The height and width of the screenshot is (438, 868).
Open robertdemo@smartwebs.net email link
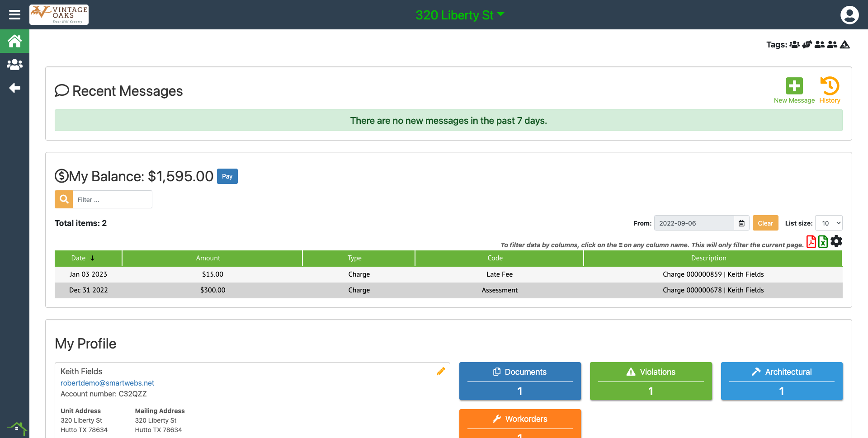pos(107,383)
